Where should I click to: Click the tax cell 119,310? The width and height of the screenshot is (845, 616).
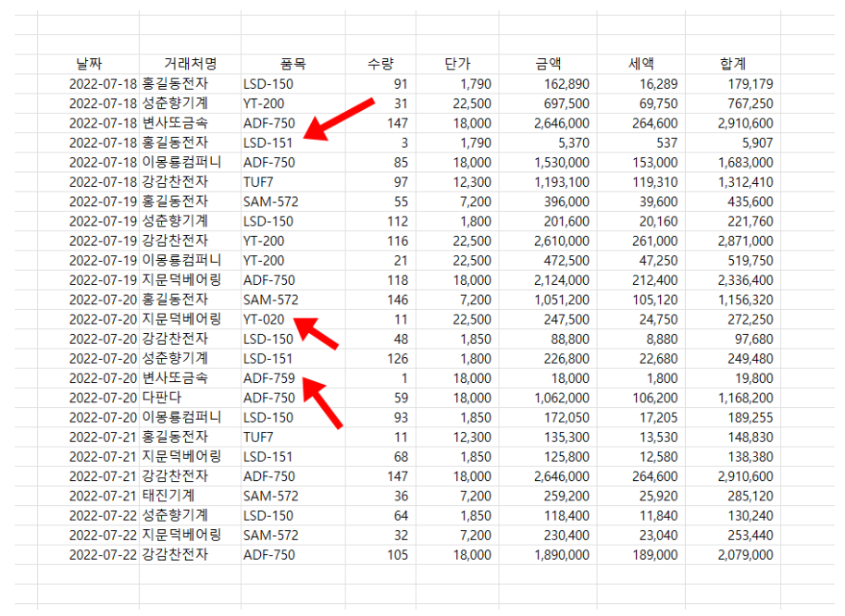[640, 182]
